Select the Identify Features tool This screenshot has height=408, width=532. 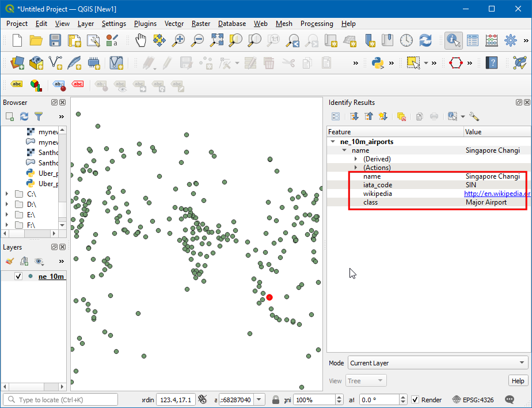454,40
